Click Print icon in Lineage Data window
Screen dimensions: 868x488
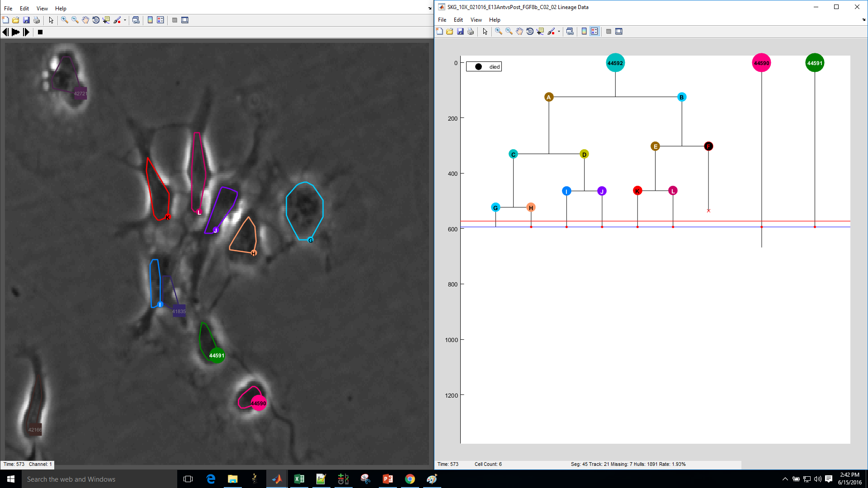[x=471, y=31]
